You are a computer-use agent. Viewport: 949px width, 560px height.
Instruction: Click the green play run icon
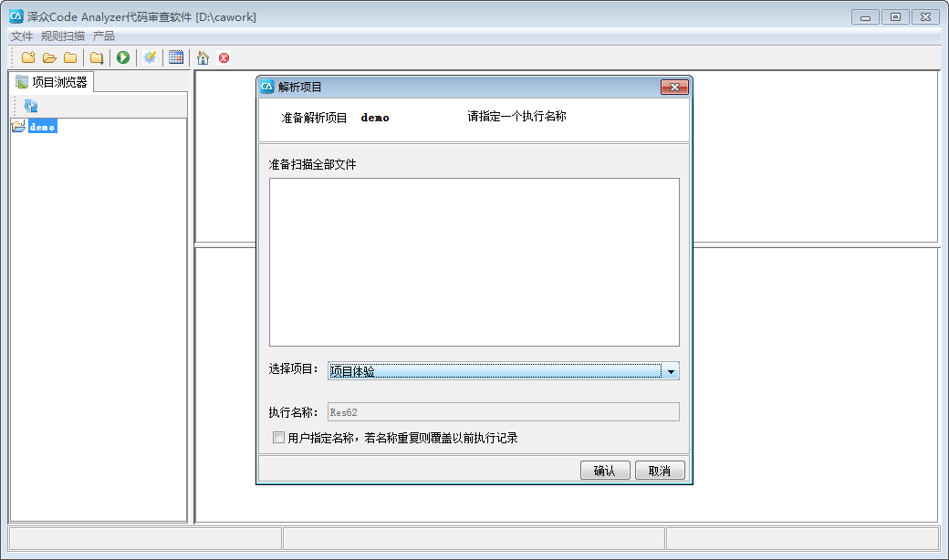(123, 57)
